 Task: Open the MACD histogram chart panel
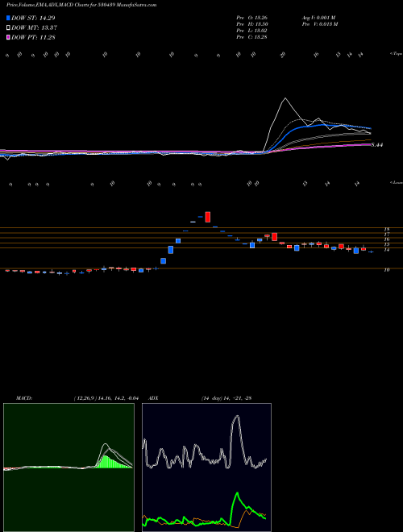(69, 468)
